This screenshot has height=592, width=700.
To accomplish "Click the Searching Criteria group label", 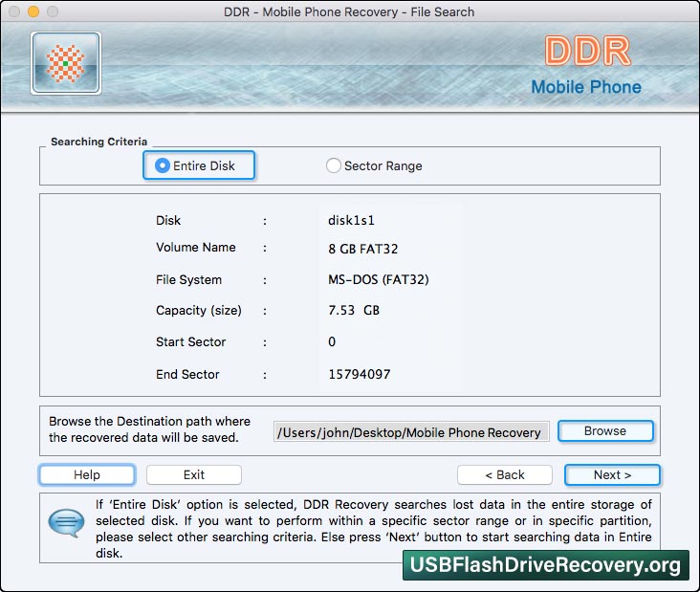I will point(98,142).
